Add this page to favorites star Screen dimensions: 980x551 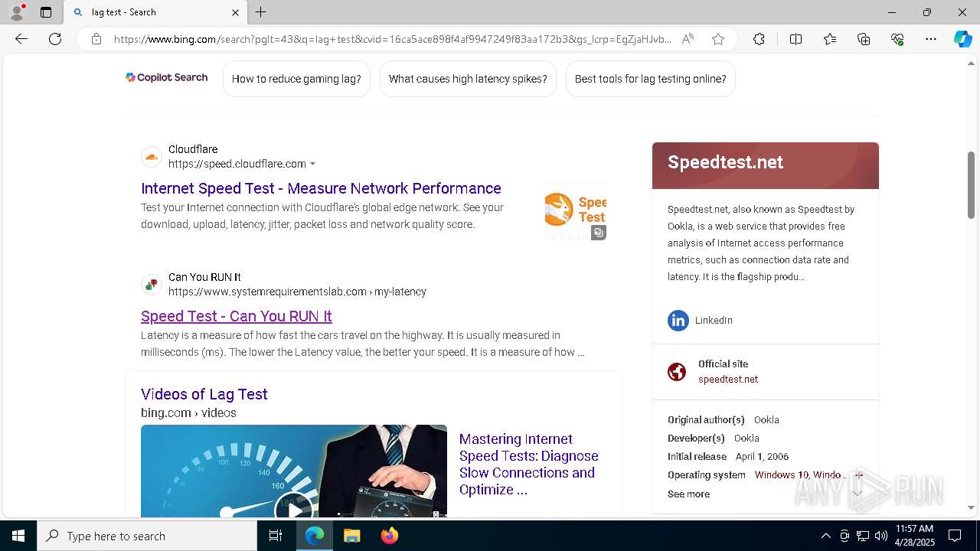[x=718, y=39]
